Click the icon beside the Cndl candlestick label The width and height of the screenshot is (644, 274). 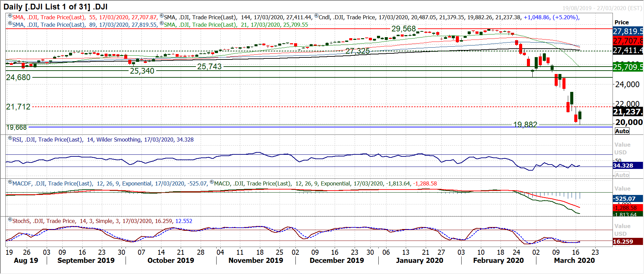(x=316, y=16)
